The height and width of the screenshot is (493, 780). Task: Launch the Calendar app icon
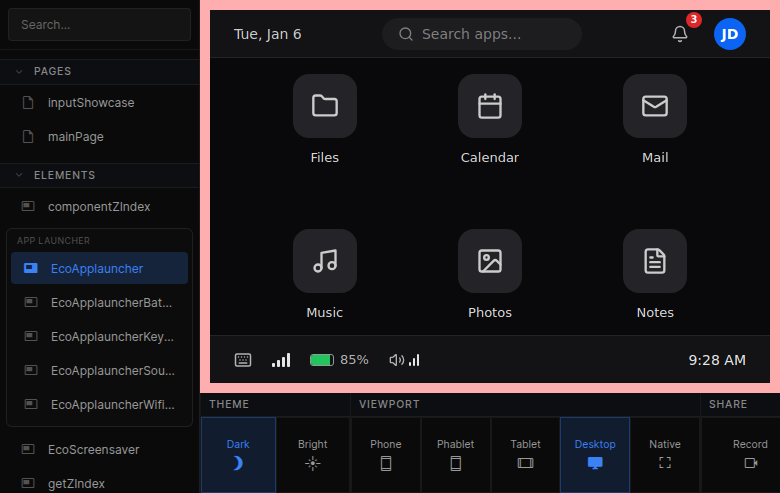(x=489, y=106)
